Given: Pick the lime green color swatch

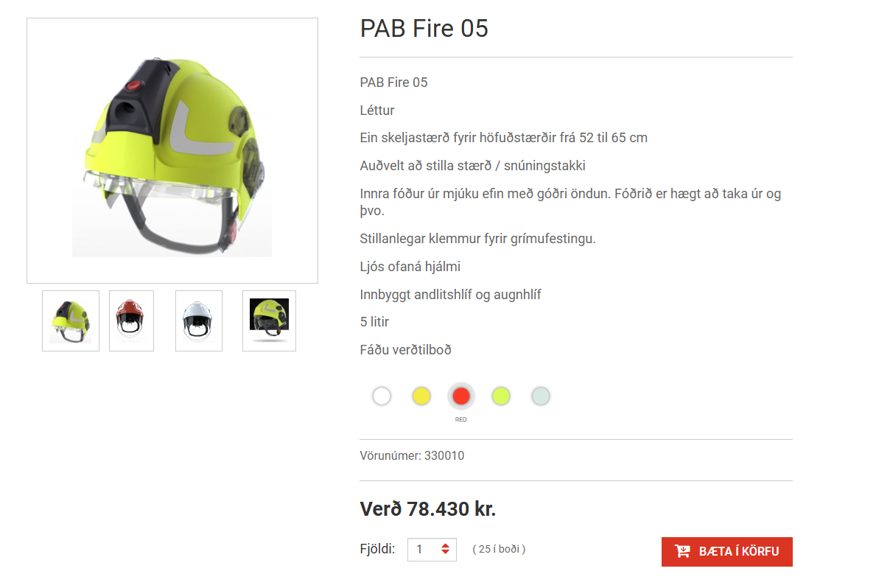Looking at the screenshot, I should [x=501, y=396].
